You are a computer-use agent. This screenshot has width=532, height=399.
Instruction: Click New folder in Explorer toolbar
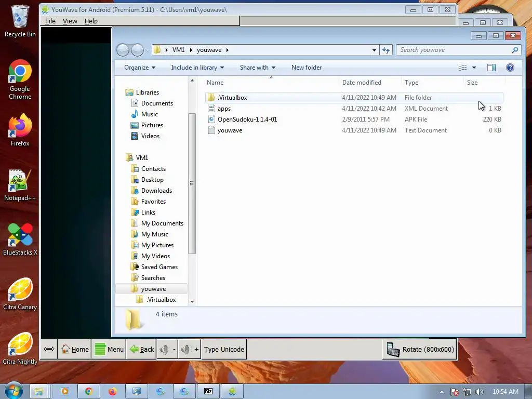[x=307, y=68]
